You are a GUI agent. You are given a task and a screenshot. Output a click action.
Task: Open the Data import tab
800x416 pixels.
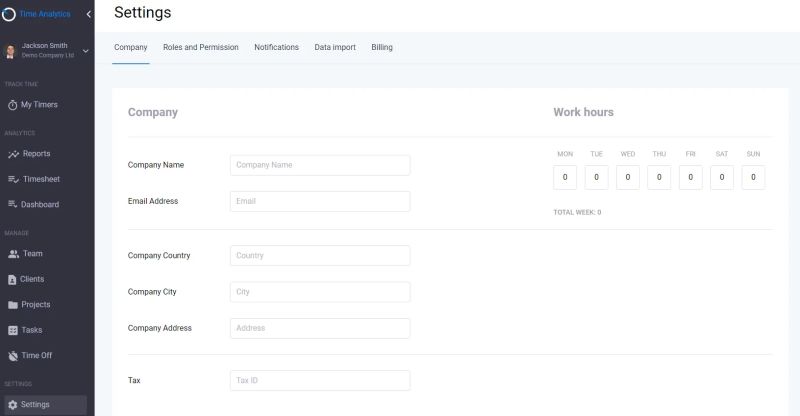[x=335, y=47]
